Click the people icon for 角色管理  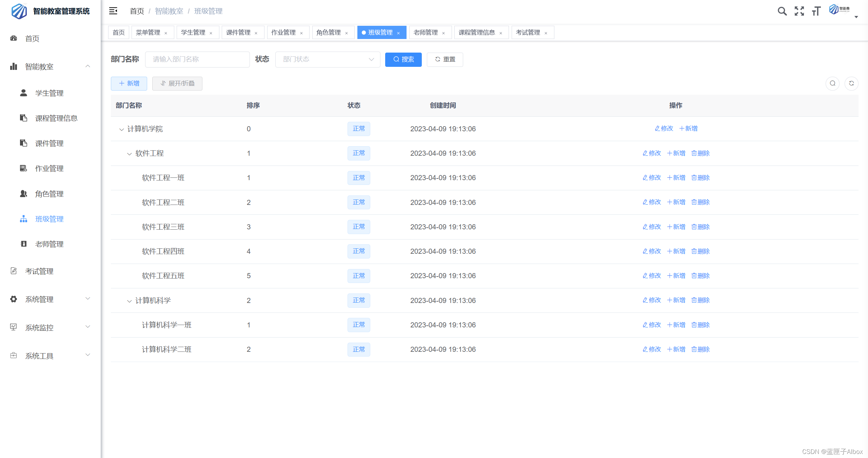(23, 193)
